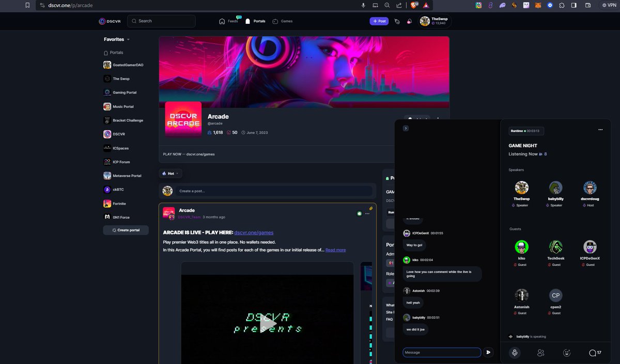Screen dimensions: 620x364
Task: Open the ICP Forum portal
Action: (x=117, y=162)
